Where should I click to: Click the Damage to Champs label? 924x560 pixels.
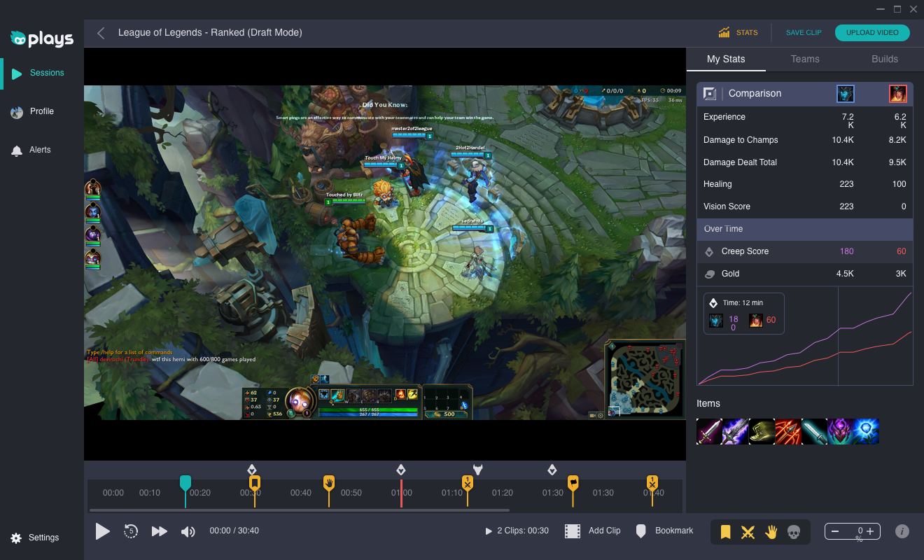coord(741,140)
